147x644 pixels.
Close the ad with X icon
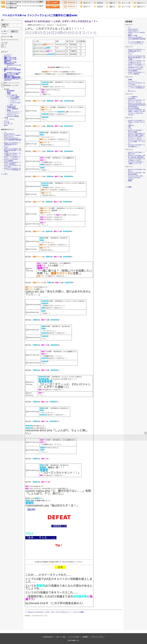point(145,433)
